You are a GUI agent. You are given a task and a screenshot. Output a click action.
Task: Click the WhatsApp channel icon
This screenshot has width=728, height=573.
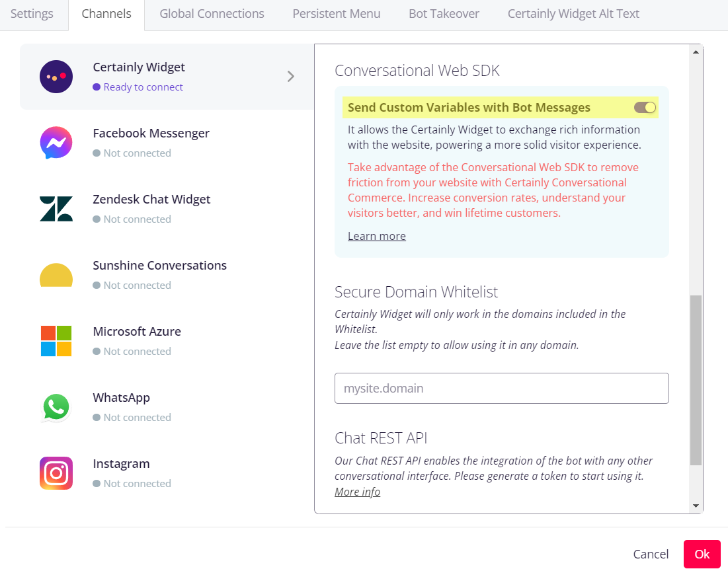56,407
